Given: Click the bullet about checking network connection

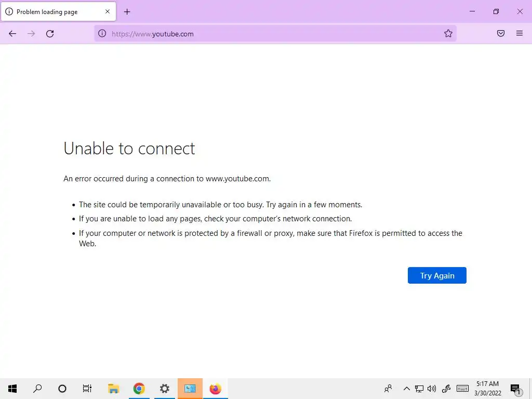Looking at the screenshot, I should (216, 219).
